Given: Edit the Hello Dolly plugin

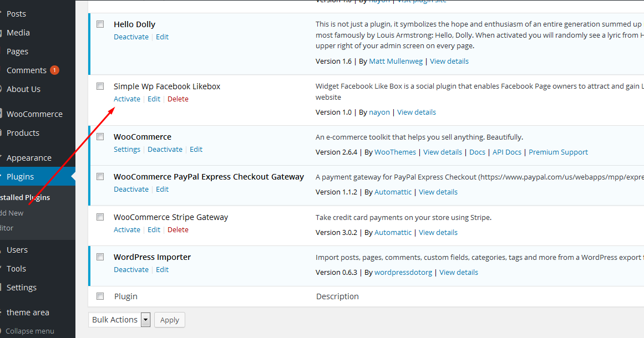Looking at the screenshot, I should coord(162,37).
